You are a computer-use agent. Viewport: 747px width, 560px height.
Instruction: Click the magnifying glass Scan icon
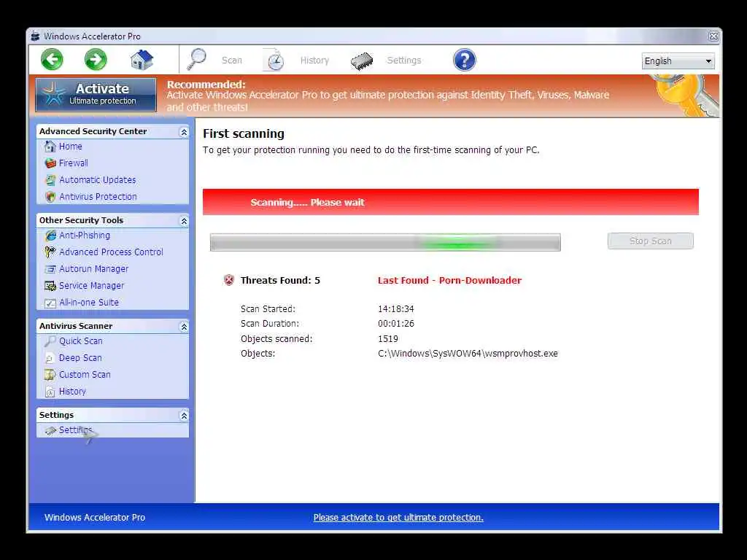pos(196,60)
